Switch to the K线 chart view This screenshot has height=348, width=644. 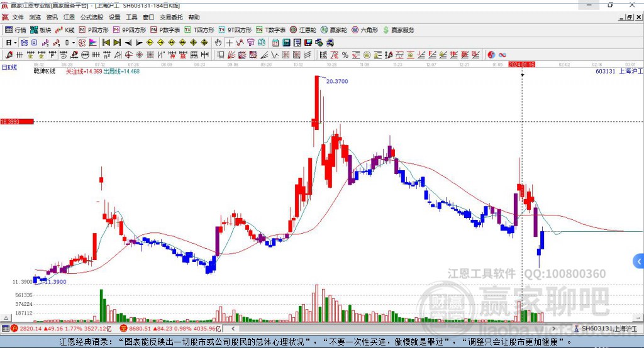point(65,30)
